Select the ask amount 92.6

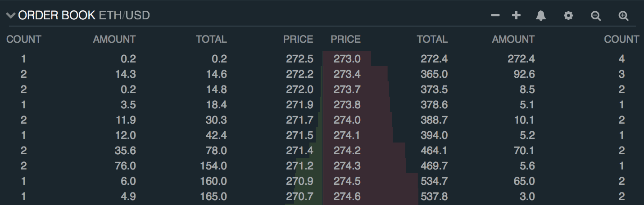[x=524, y=74]
